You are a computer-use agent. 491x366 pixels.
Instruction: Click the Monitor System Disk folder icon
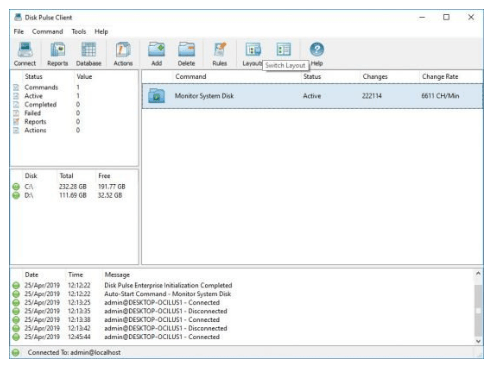click(156, 96)
